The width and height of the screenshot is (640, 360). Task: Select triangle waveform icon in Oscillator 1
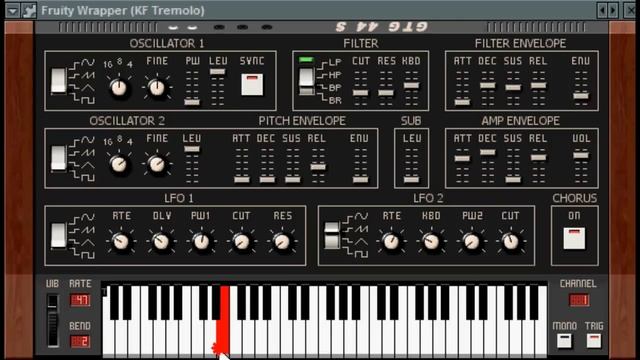[88, 87]
